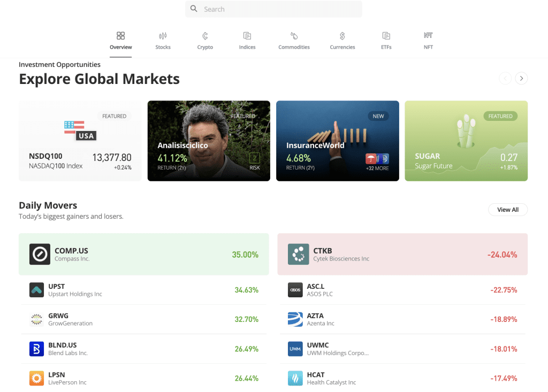Open the Commodities icon

(294, 36)
